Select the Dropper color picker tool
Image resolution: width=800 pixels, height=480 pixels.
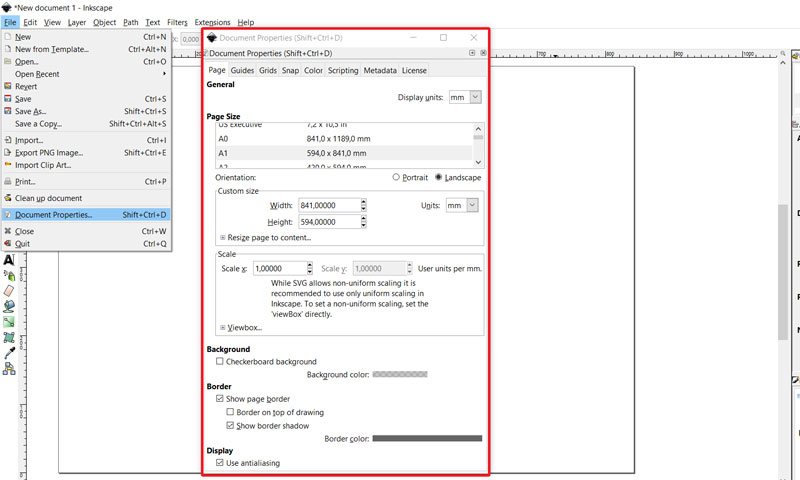pos(9,352)
